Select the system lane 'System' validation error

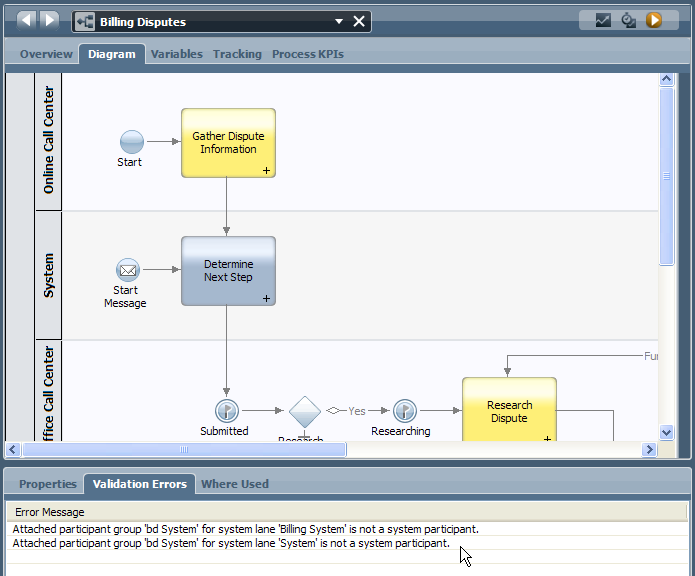click(347, 543)
